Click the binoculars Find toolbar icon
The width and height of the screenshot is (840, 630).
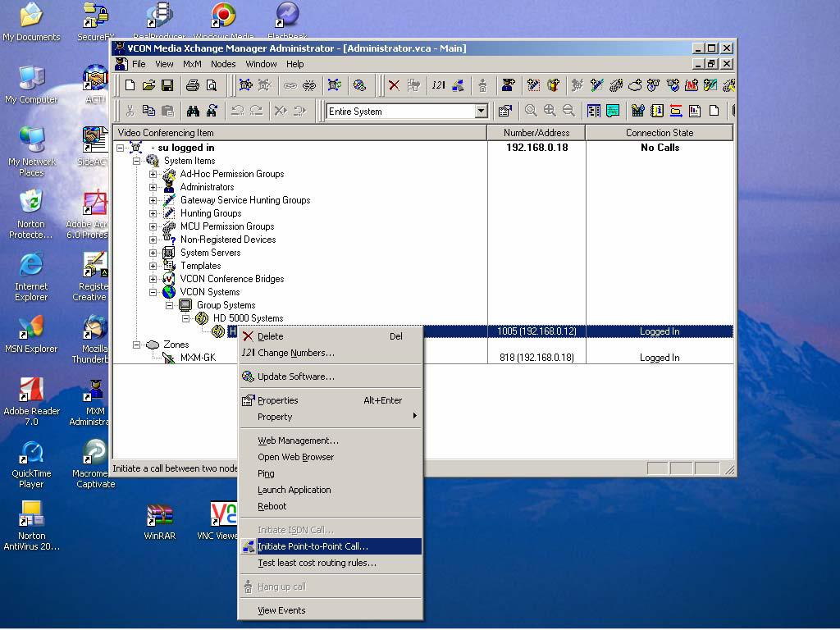(x=193, y=111)
